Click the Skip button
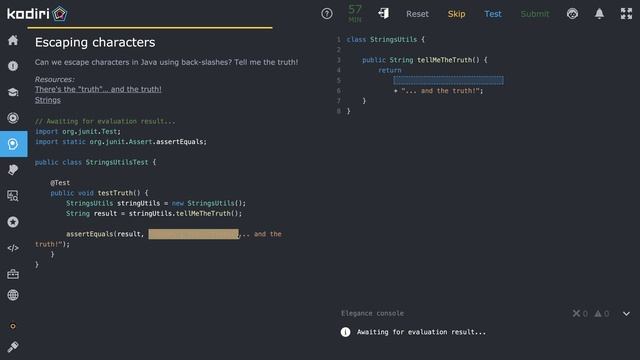Viewport: 640px width, 360px height. [x=456, y=14]
